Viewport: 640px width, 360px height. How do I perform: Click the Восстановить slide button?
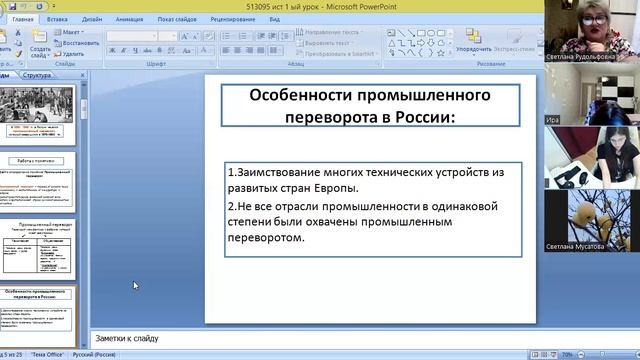pos(77,43)
